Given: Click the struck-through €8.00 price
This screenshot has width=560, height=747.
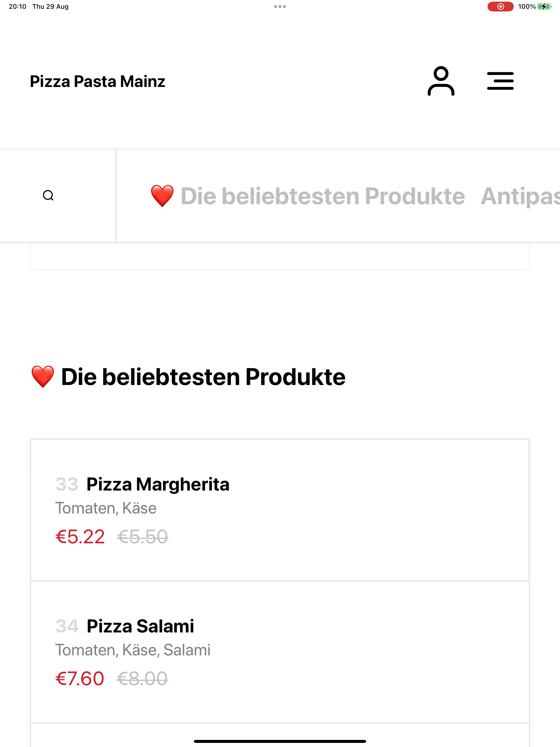Looking at the screenshot, I should click(x=142, y=678).
